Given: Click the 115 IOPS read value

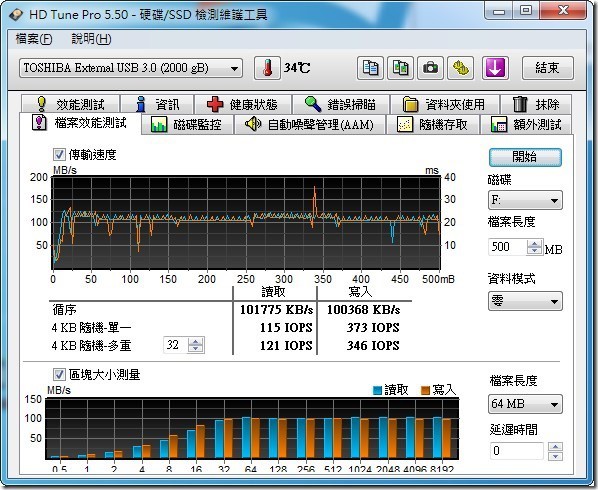Looking at the screenshot, I should [x=286, y=328].
